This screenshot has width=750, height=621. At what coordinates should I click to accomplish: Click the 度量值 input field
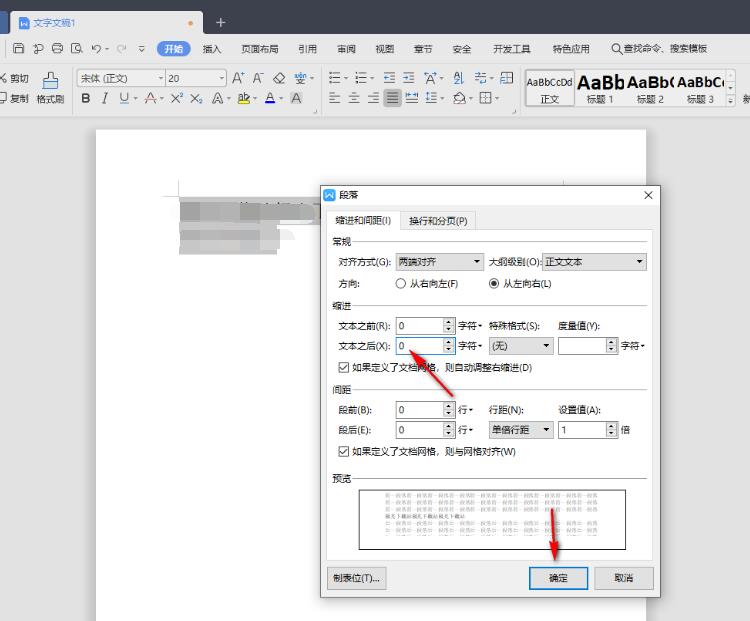click(x=582, y=346)
